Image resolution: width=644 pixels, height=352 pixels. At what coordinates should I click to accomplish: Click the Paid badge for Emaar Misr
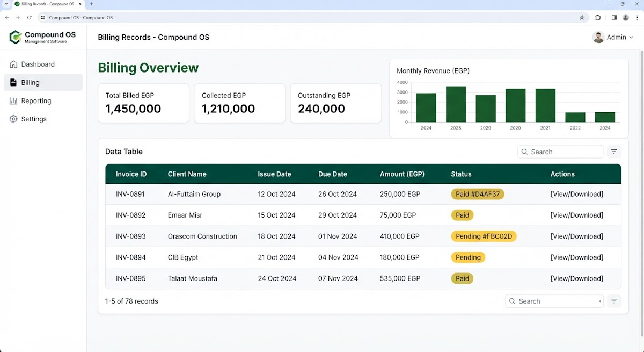[x=462, y=215]
